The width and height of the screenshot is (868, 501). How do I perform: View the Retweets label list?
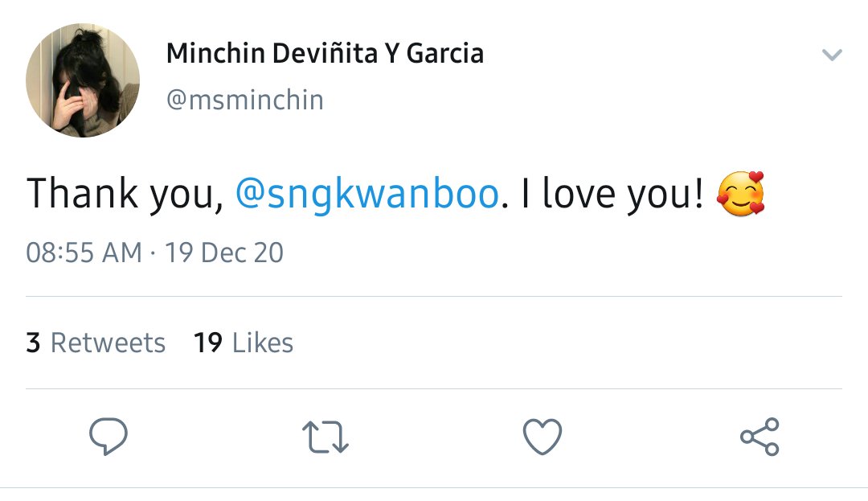click(108, 343)
